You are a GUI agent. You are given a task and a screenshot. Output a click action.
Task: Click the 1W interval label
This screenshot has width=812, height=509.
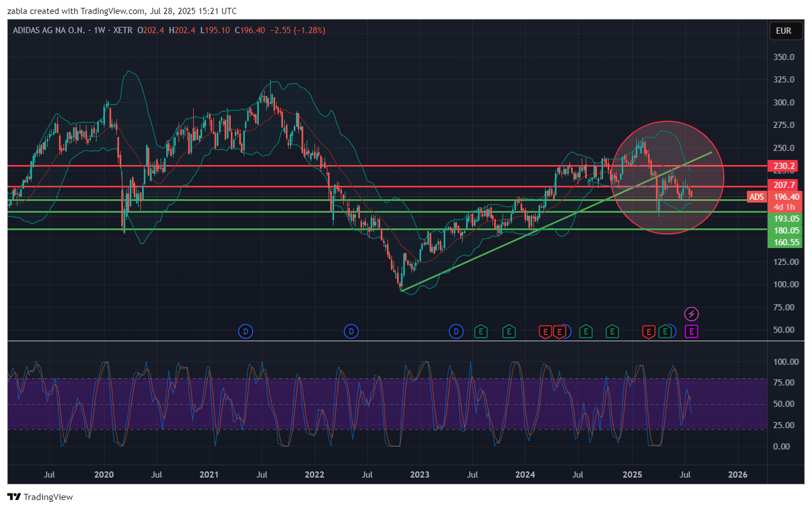coord(99,30)
